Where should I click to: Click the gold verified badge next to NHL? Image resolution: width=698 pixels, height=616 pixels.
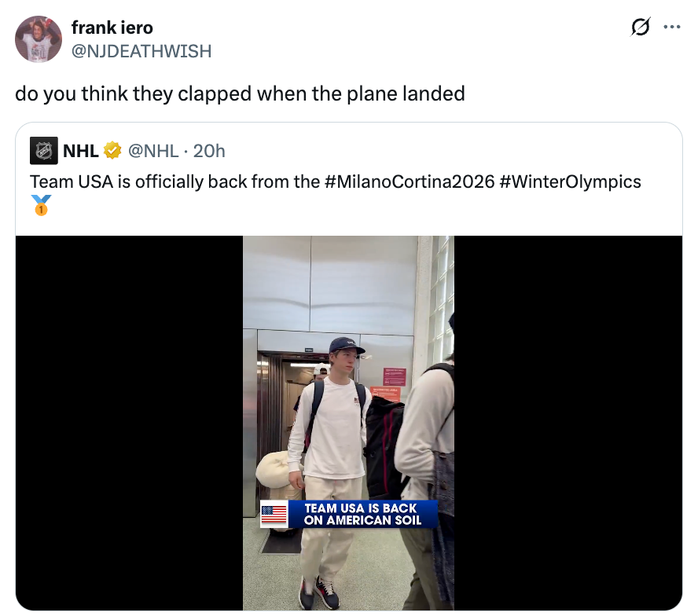click(112, 150)
